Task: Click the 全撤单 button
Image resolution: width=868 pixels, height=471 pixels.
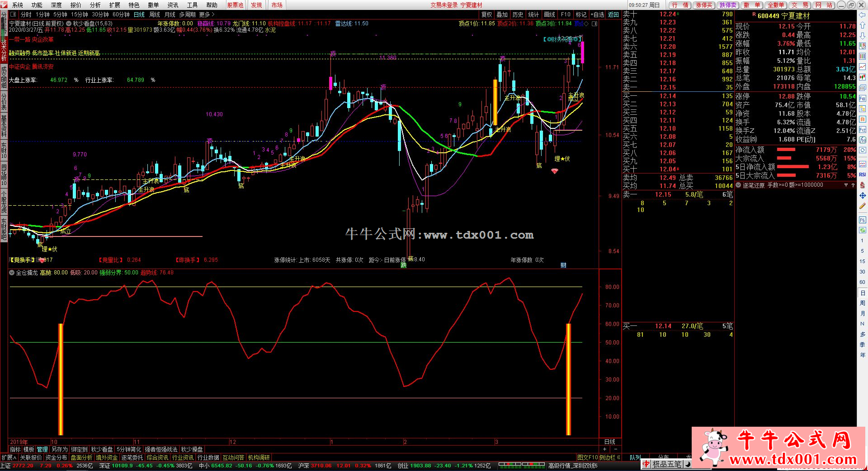Action: click(x=776, y=5)
